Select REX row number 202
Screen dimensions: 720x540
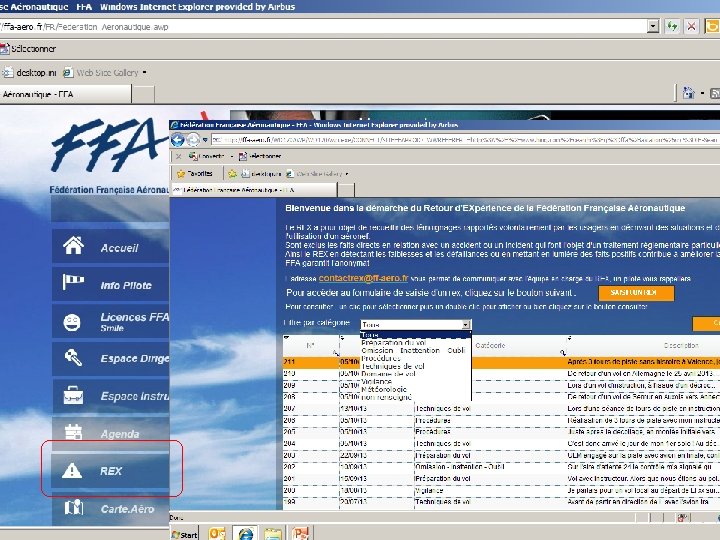(x=501, y=467)
